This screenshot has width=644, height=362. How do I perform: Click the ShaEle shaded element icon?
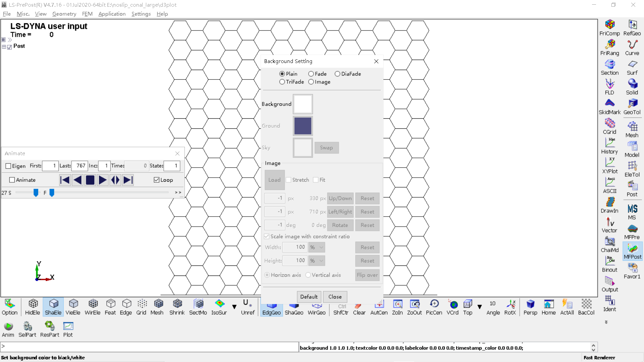[x=52, y=306]
